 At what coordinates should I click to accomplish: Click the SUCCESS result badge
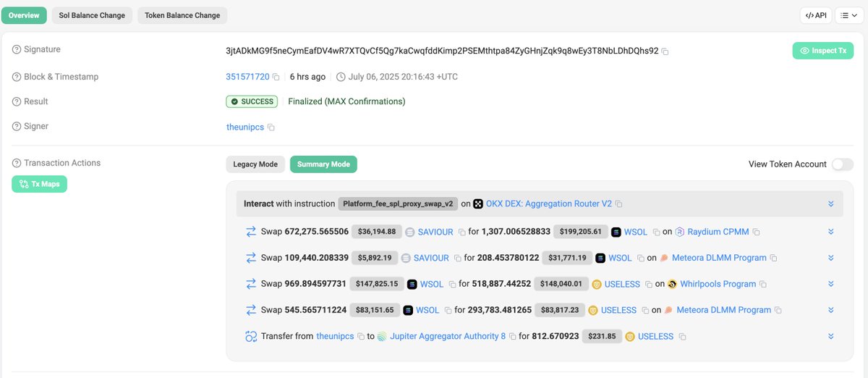[252, 101]
